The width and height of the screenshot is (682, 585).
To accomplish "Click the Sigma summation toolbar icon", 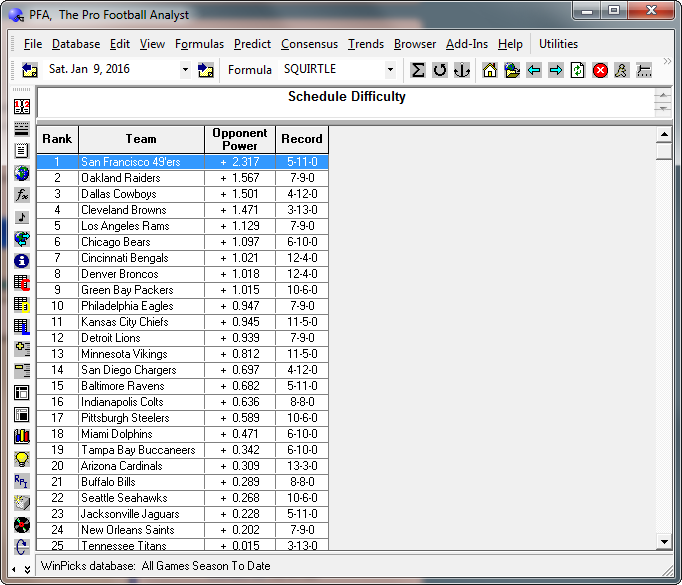I will click(418, 70).
